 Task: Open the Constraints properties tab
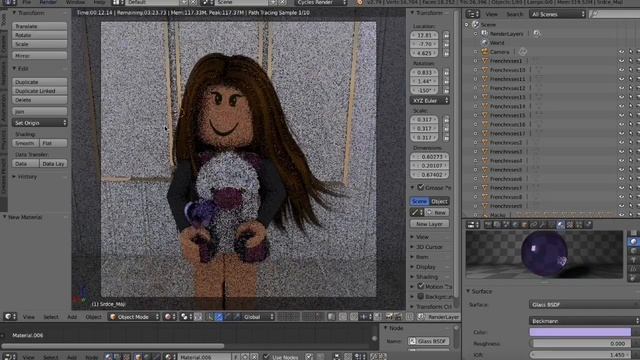[x=533, y=224]
